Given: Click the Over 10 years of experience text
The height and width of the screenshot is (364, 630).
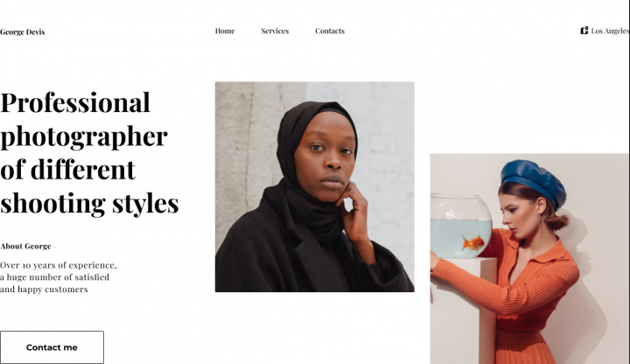Looking at the screenshot, I should [59, 265].
